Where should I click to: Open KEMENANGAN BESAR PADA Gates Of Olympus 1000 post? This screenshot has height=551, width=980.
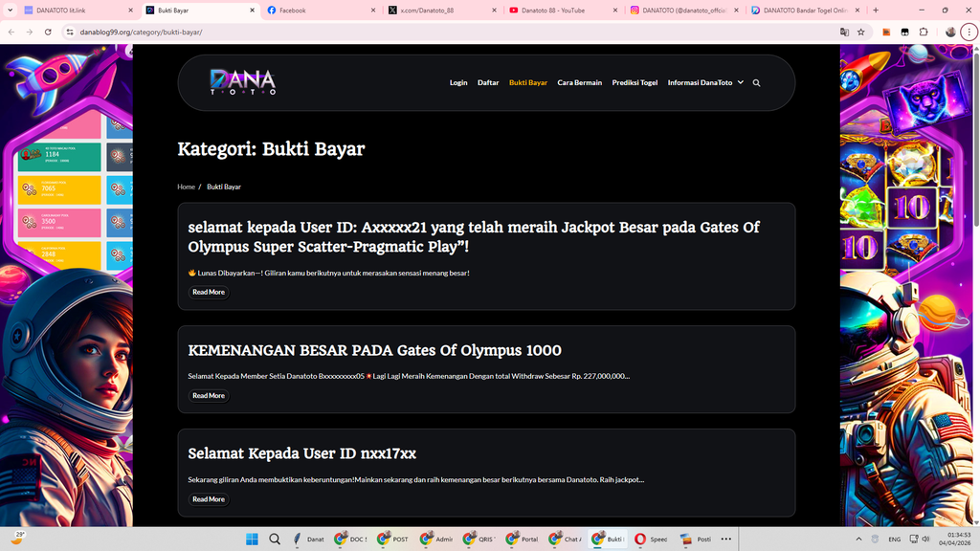click(x=374, y=350)
